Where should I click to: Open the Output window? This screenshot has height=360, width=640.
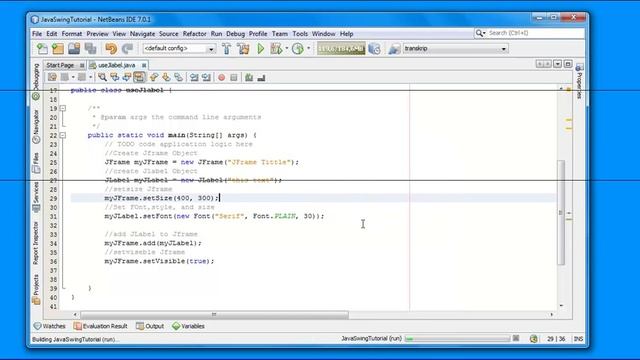pos(150,326)
